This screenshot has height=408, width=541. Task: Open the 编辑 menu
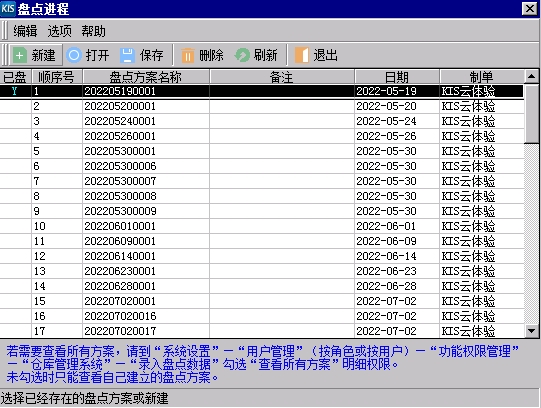[x=25, y=31]
